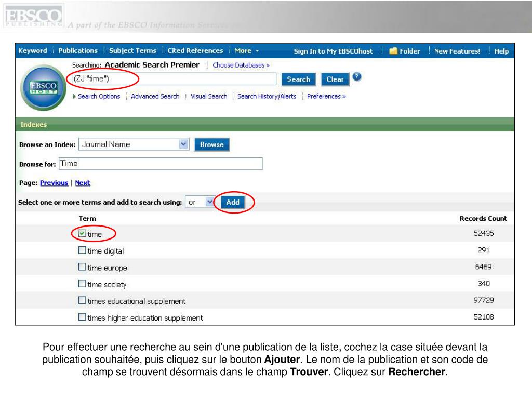The image size is (532, 399).
Task: Click the Term column header
Action: pos(87,219)
